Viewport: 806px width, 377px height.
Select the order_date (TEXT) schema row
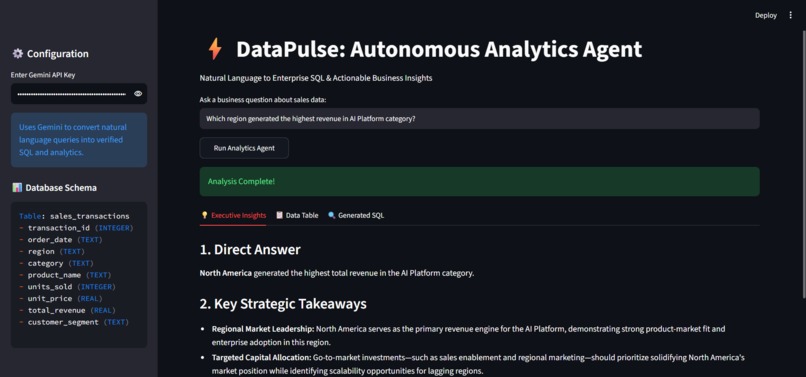point(61,240)
